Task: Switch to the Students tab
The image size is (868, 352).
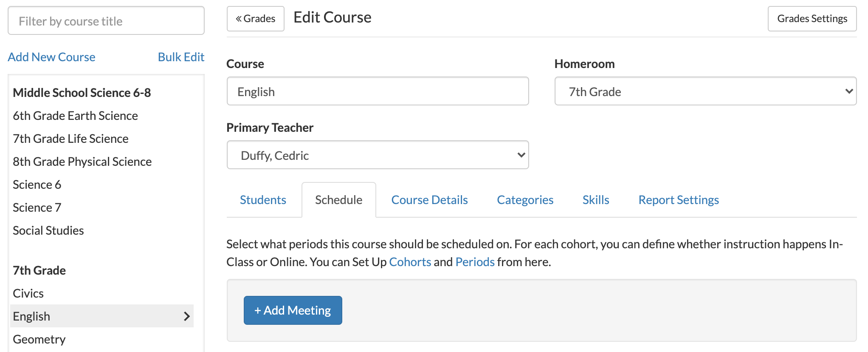Action: pyautogui.click(x=263, y=200)
